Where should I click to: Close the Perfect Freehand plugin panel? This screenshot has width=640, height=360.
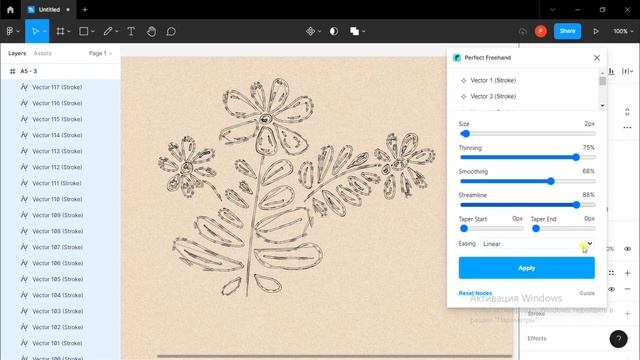click(x=597, y=58)
